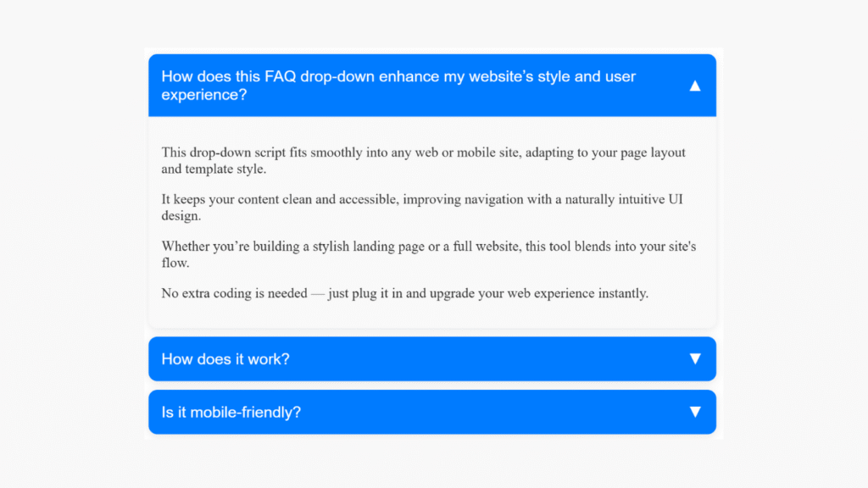Screen dimensions: 868x488
Task: Click the down arrow beside "Is it mobile-friendly?"
Action: [695, 412]
